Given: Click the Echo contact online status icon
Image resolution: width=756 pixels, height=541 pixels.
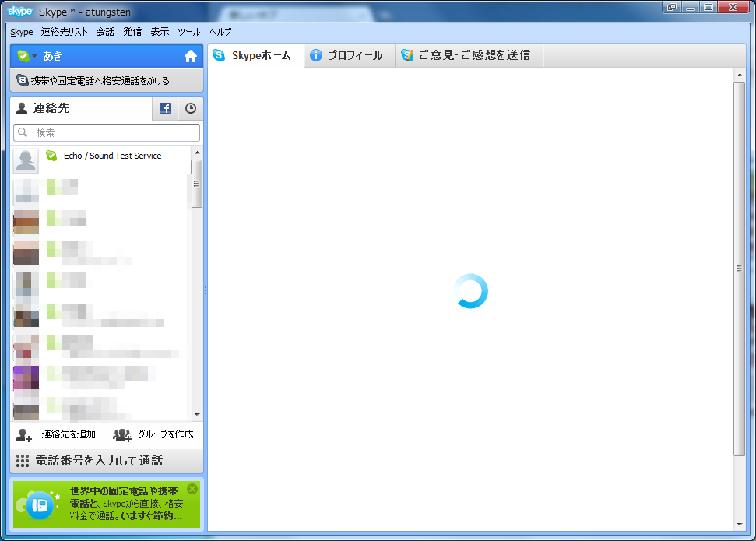Looking at the screenshot, I should coord(51,156).
